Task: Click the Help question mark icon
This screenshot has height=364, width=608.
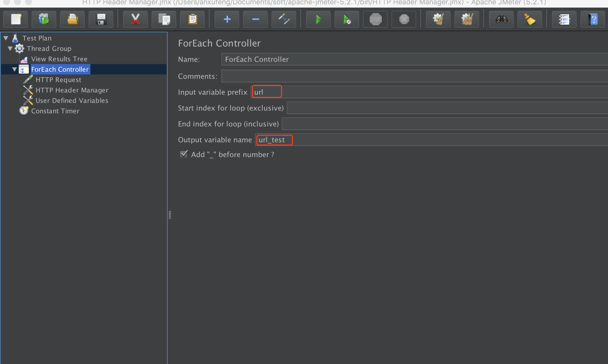Action: coord(593,19)
